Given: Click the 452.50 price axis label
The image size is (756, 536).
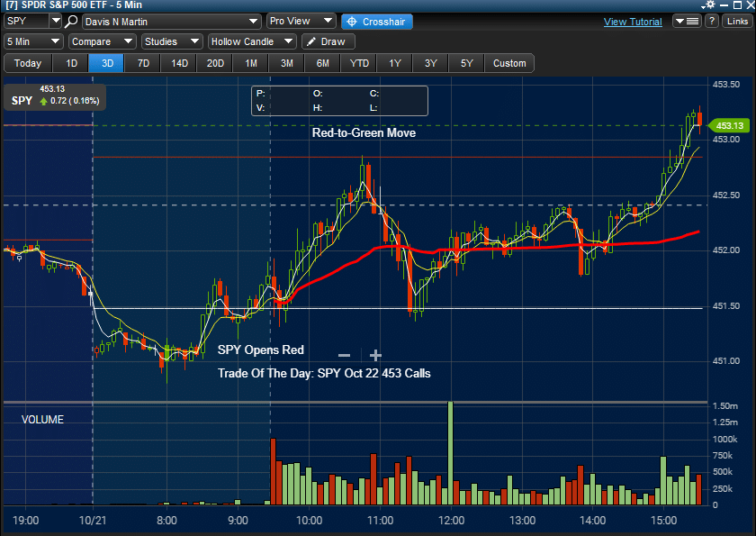Looking at the screenshot, I should pyautogui.click(x=726, y=195).
